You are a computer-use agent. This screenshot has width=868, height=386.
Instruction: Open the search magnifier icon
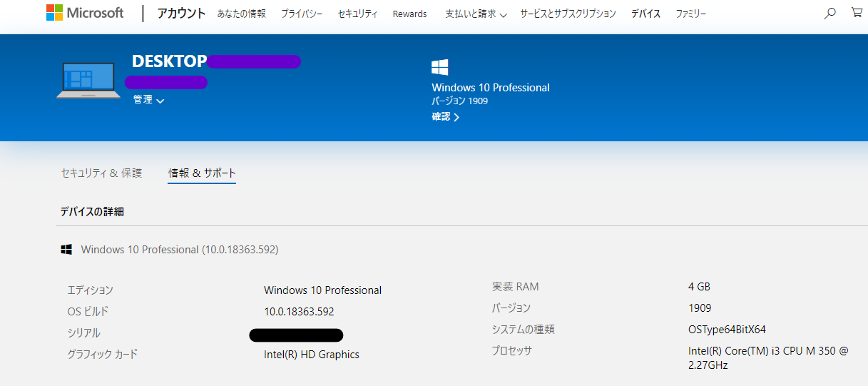point(829,13)
